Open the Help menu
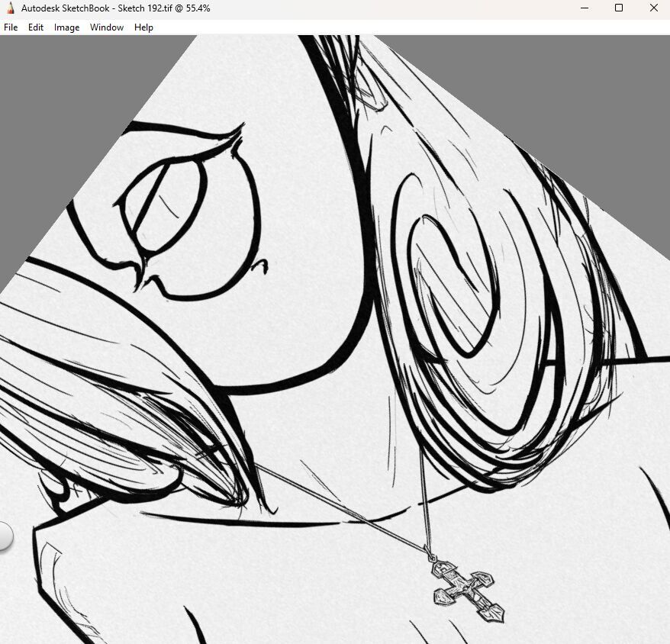 click(143, 27)
